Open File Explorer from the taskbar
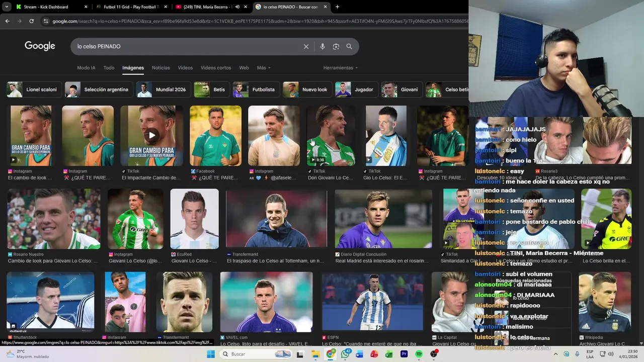The image size is (644, 362). coord(315,354)
